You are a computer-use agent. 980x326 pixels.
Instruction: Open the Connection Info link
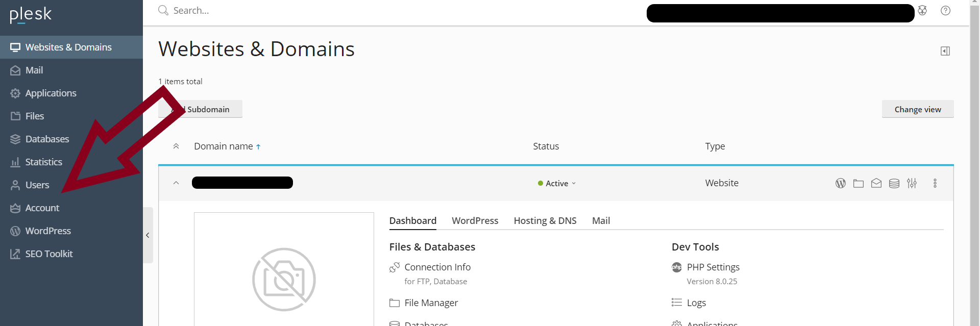437,267
